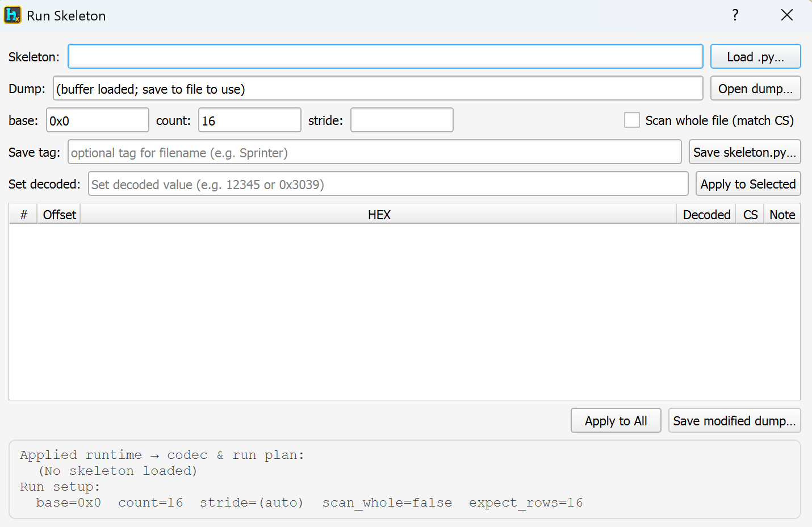Click Apply to Selected button
Screen dimensions: 812x527
(748, 183)
